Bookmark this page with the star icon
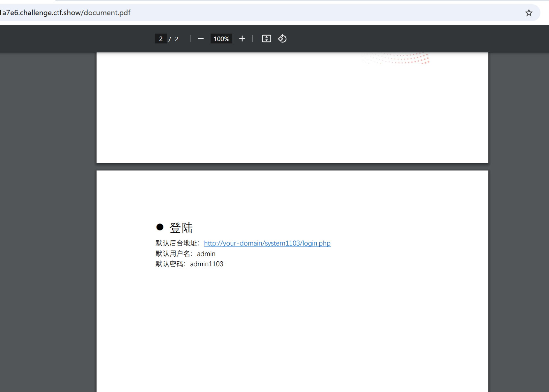The image size is (549, 392). pos(529,13)
